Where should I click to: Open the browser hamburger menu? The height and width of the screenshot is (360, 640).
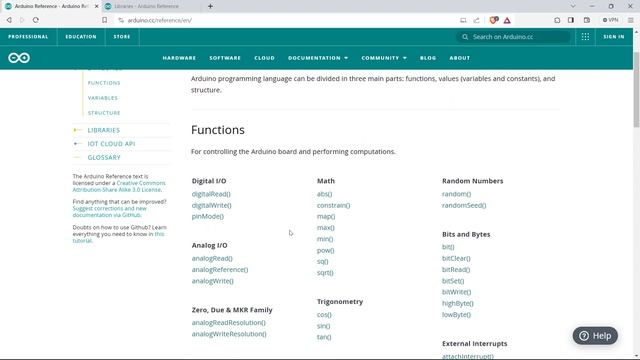pyautogui.click(x=631, y=20)
